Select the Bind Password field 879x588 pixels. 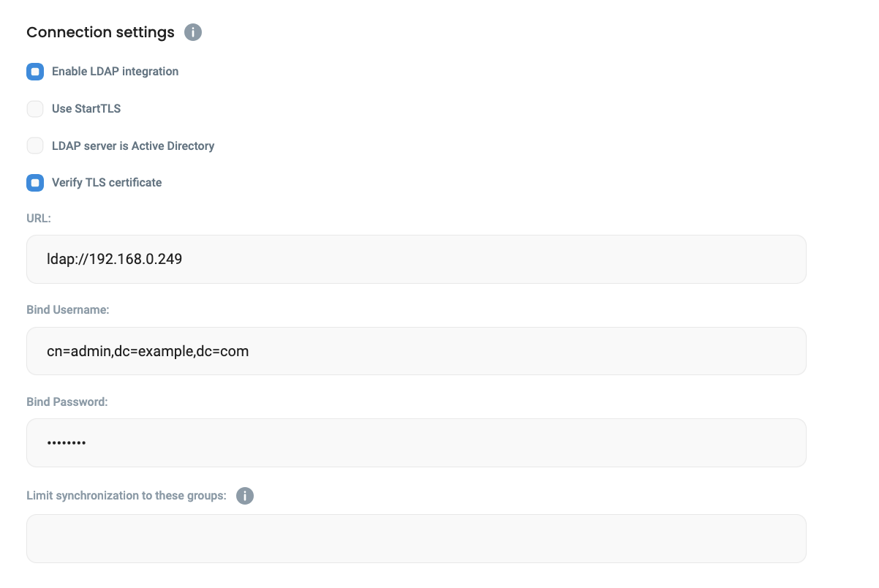point(415,442)
